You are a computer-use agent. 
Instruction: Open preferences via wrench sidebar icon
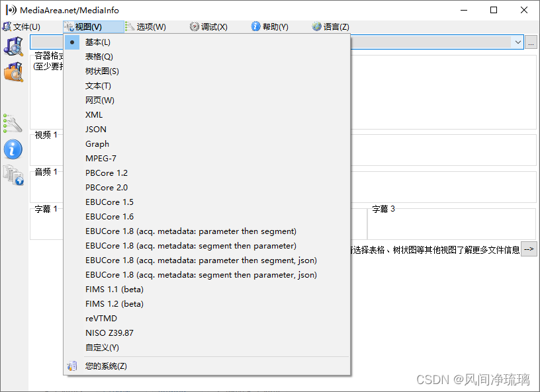tap(13, 124)
